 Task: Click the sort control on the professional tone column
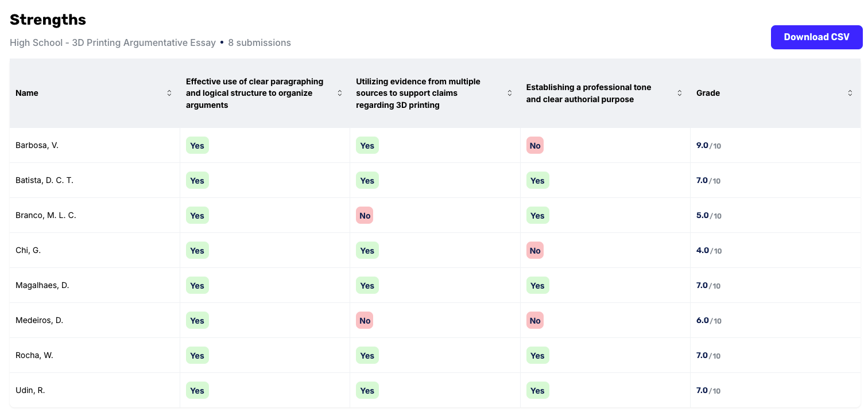pyautogui.click(x=679, y=92)
